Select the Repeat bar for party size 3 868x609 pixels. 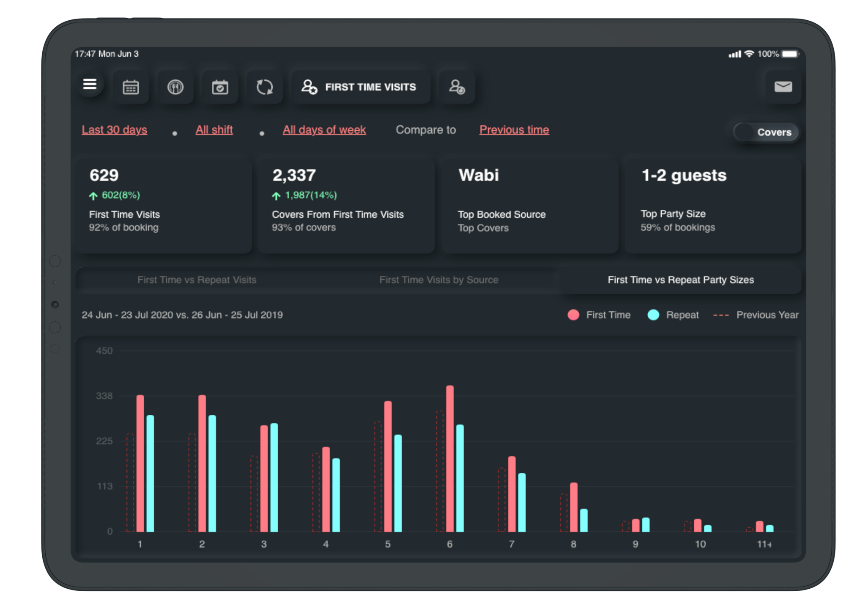coord(274,477)
